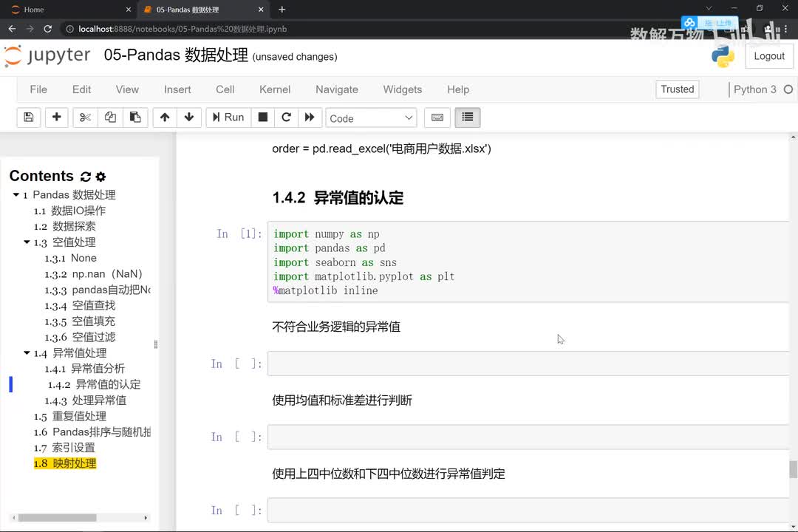Interrupt the kernel stop icon
Viewport: 798px width, 532px height.
click(x=262, y=117)
